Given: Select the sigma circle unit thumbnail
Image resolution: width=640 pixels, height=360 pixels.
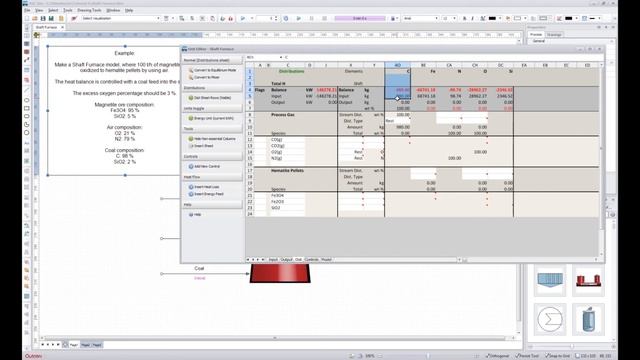Looking at the screenshot, I should [x=550, y=319].
